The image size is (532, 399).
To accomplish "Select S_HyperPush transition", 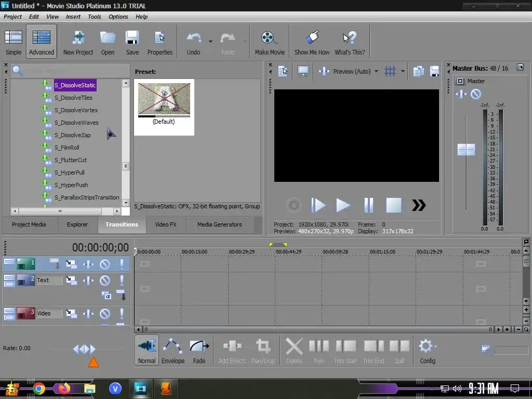I will pyautogui.click(x=71, y=185).
